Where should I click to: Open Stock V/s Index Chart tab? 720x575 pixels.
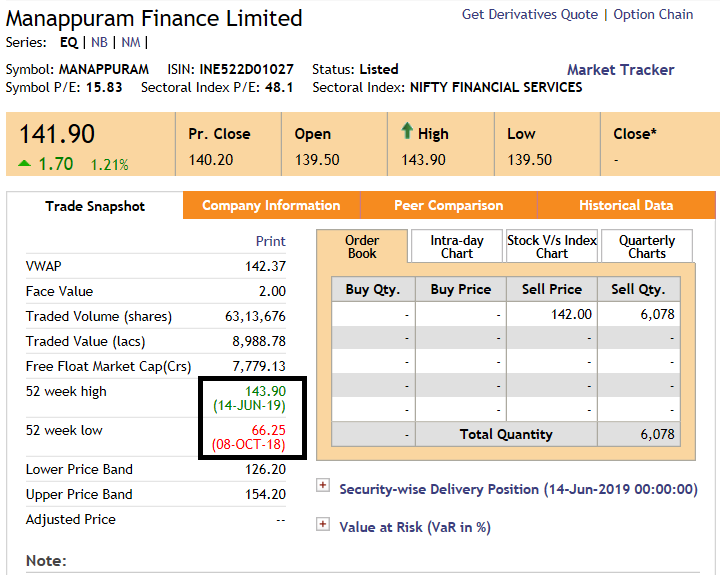552,247
